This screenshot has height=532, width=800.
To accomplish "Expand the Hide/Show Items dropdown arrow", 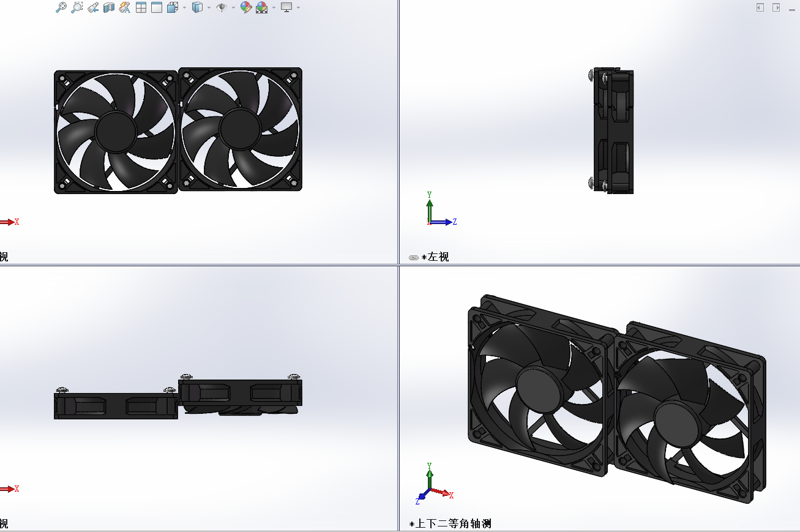I will coord(233,8).
